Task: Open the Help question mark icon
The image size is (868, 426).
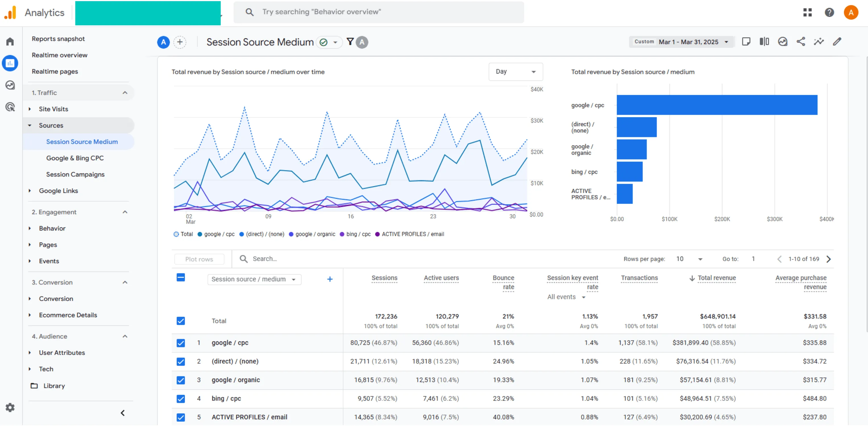Action: click(x=829, y=12)
